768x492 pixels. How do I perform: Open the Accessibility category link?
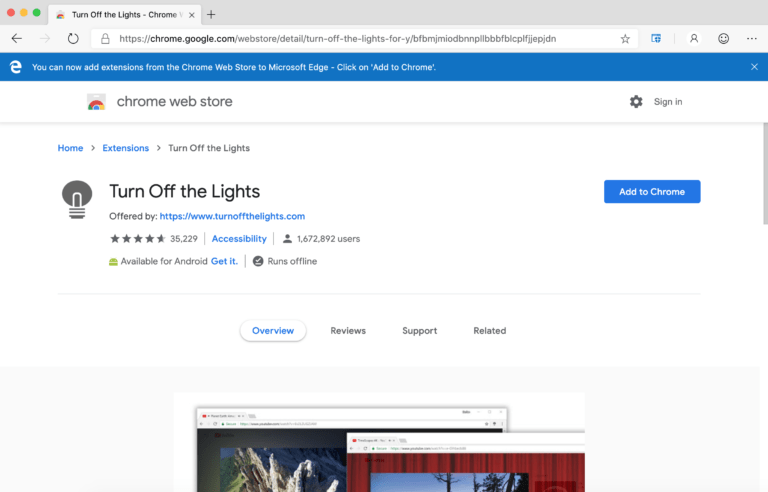[239, 239]
